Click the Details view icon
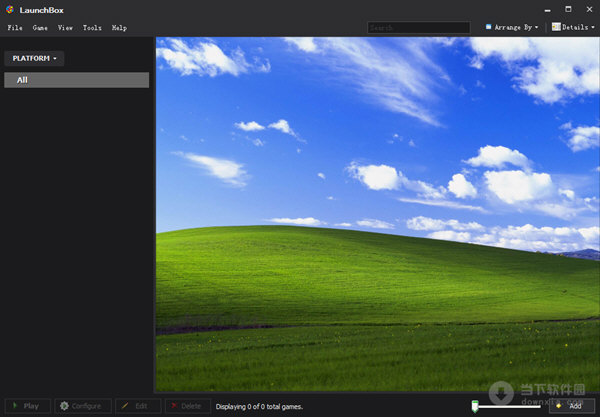Viewport: 600px width, 417px height. pyautogui.click(x=556, y=27)
